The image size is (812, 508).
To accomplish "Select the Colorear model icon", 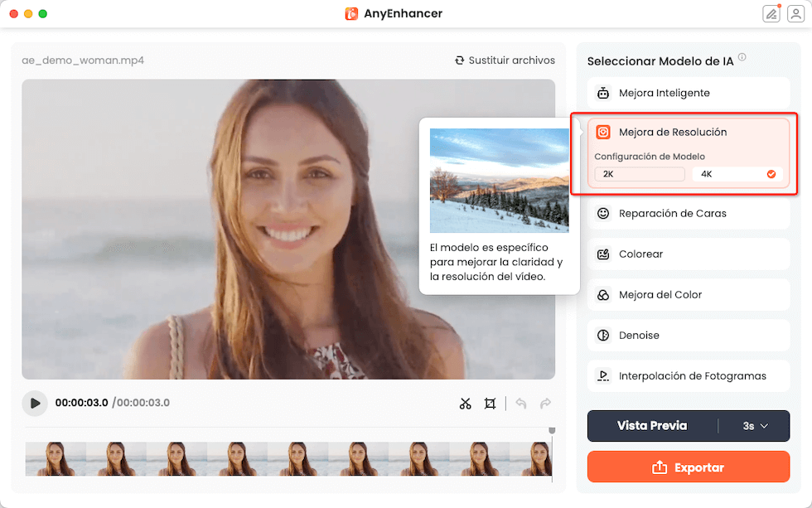I will 605,254.
